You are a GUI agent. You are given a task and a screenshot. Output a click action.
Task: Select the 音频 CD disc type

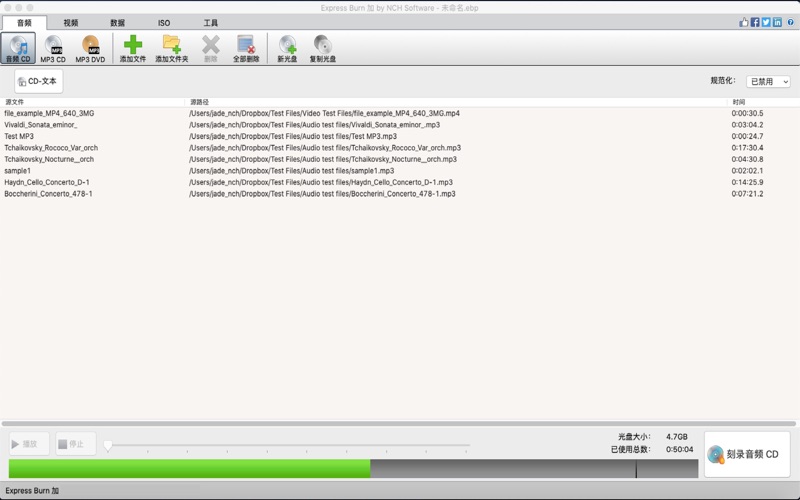click(x=18, y=47)
